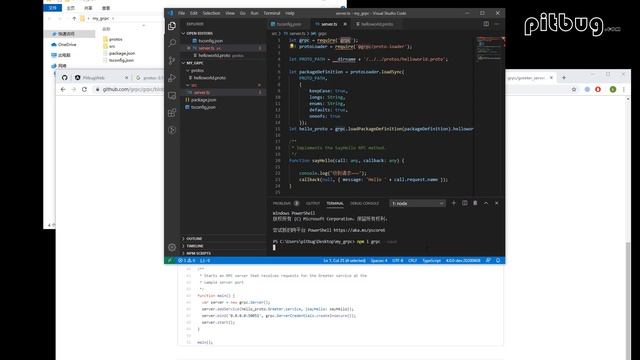Open the Search view in VS Code activity bar
This screenshot has height=360, width=640.
pyautogui.click(x=172, y=43)
